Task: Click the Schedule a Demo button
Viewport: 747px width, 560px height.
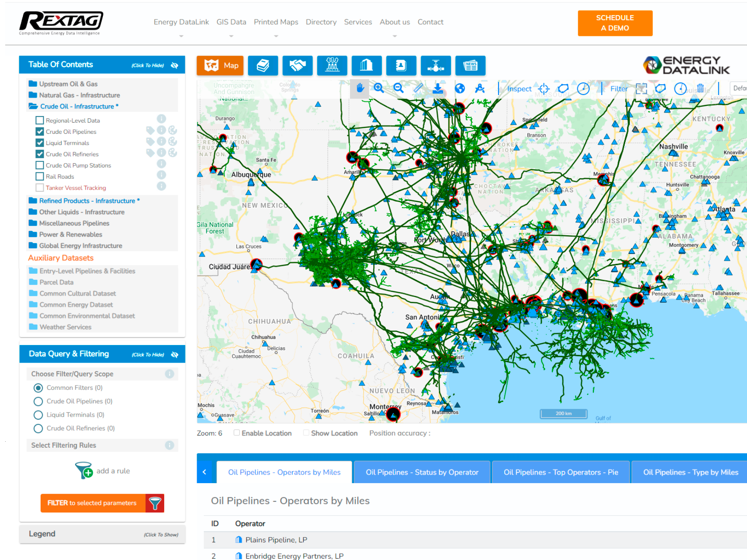Action: pos(615,23)
